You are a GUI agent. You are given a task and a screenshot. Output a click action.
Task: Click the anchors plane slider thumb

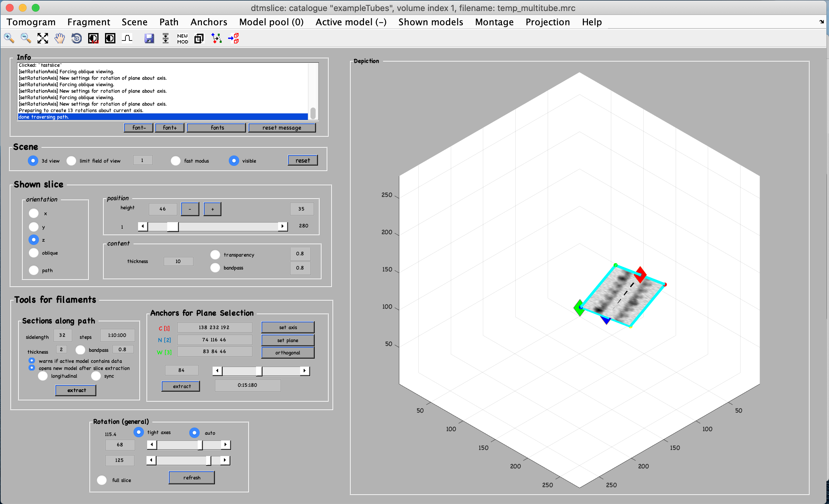click(x=259, y=371)
